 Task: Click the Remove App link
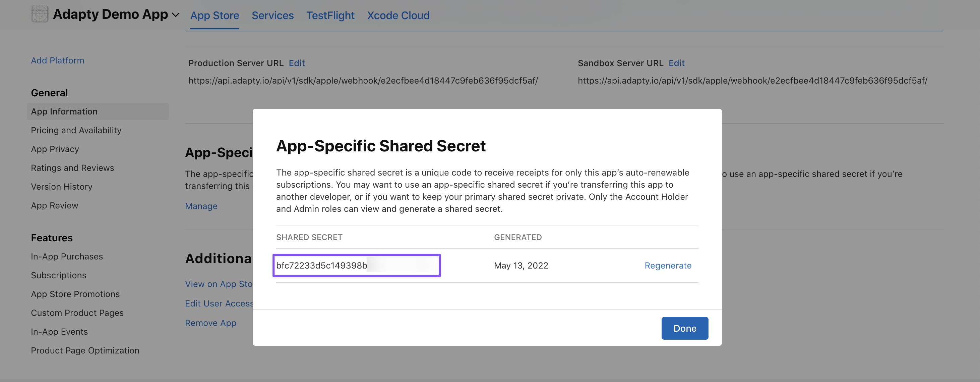tap(210, 323)
